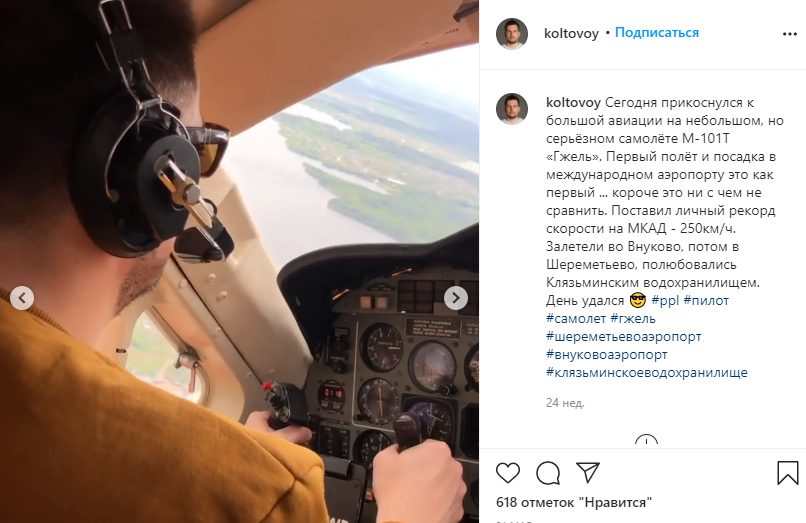806x523 pixels.
Task: Share the post via paper plane icon
Action: pyautogui.click(x=588, y=472)
